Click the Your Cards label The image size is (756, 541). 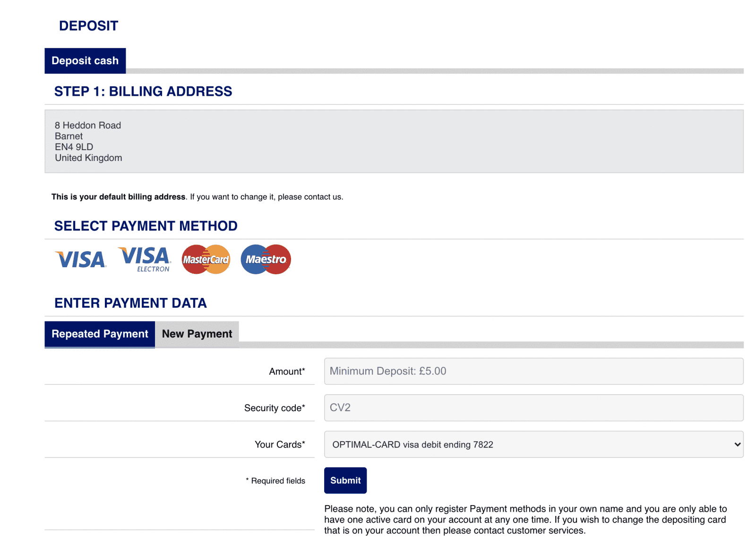[x=280, y=445]
